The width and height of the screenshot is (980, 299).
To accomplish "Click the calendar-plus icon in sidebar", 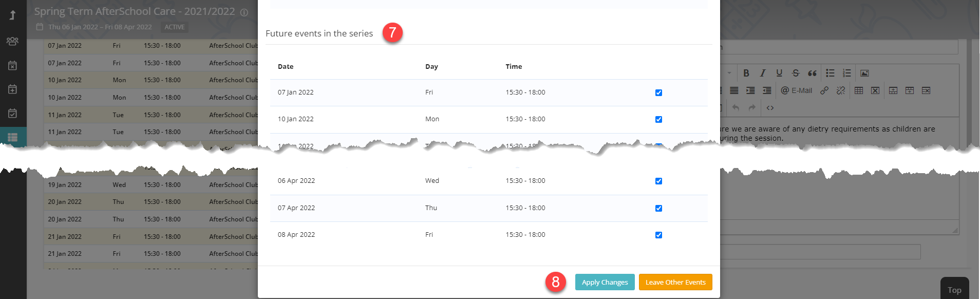I will coord(13,89).
